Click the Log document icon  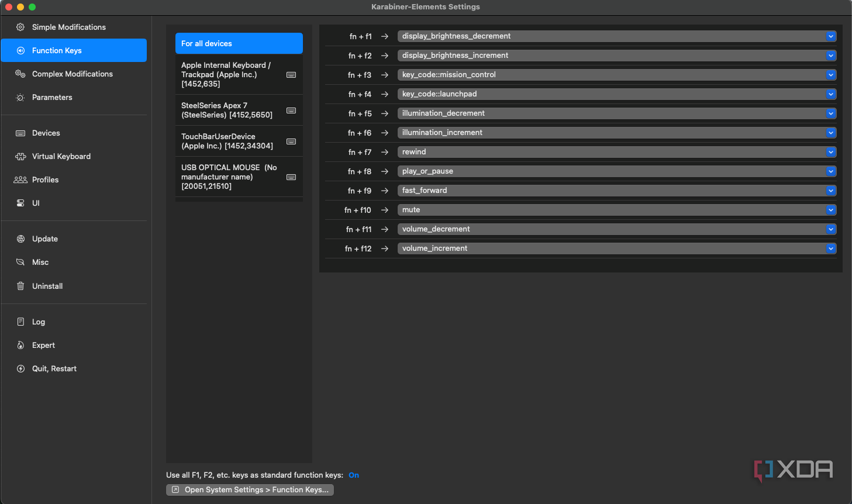click(20, 322)
